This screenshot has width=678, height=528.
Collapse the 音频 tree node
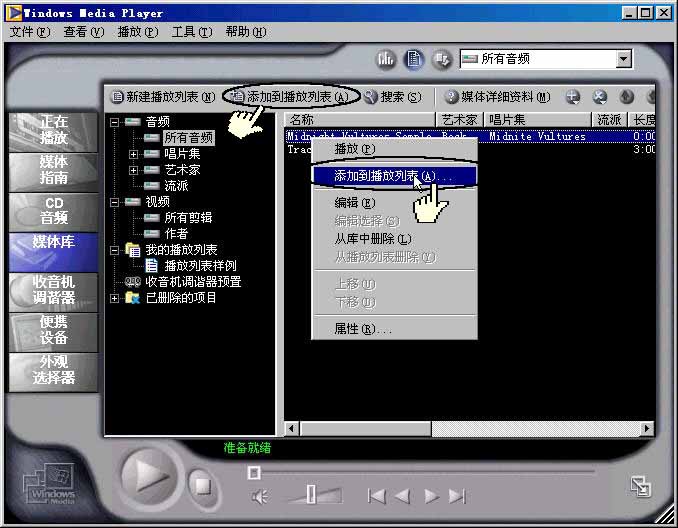click(115, 122)
